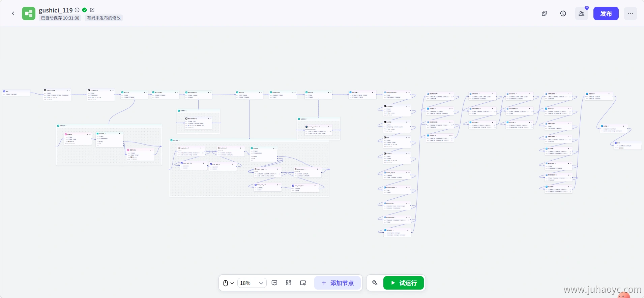Open the 18% zoom level dropdown

(x=252, y=283)
